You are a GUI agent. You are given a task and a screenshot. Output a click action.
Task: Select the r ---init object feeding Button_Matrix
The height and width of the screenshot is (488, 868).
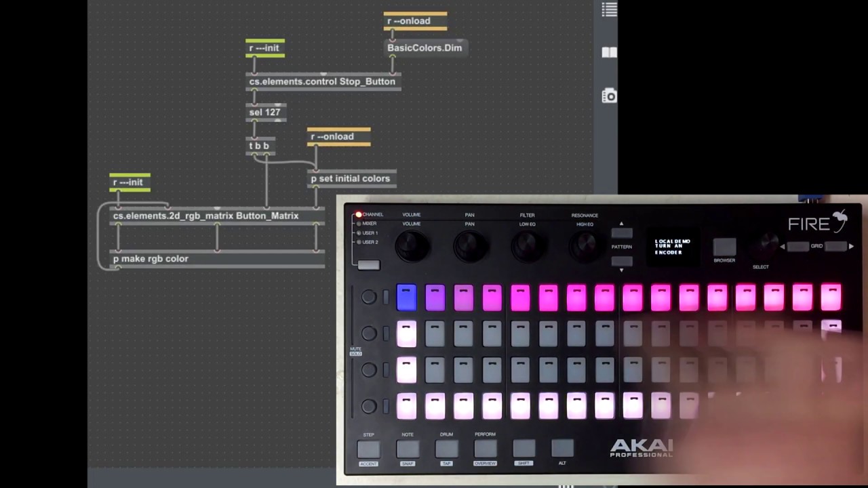[130, 182]
